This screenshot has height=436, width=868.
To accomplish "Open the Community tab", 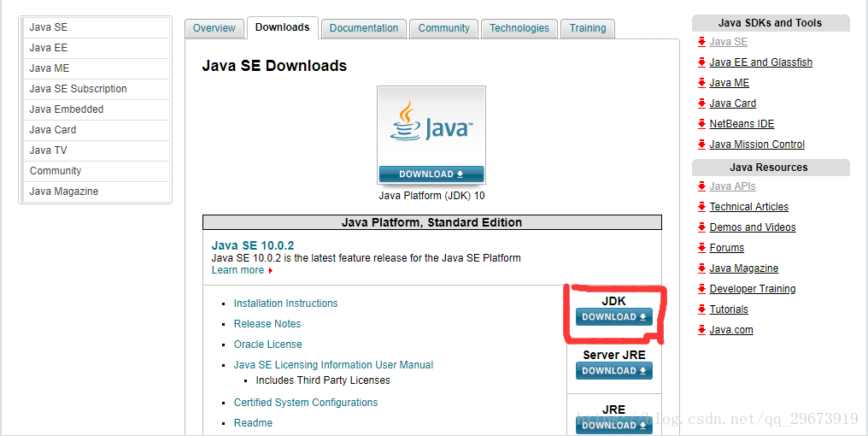I will tap(444, 28).
